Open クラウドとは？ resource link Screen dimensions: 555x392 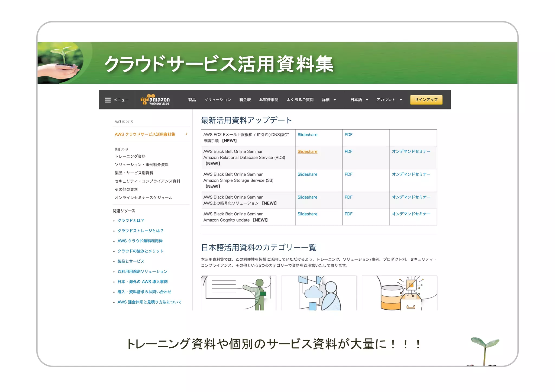click(x=131, y=221)
